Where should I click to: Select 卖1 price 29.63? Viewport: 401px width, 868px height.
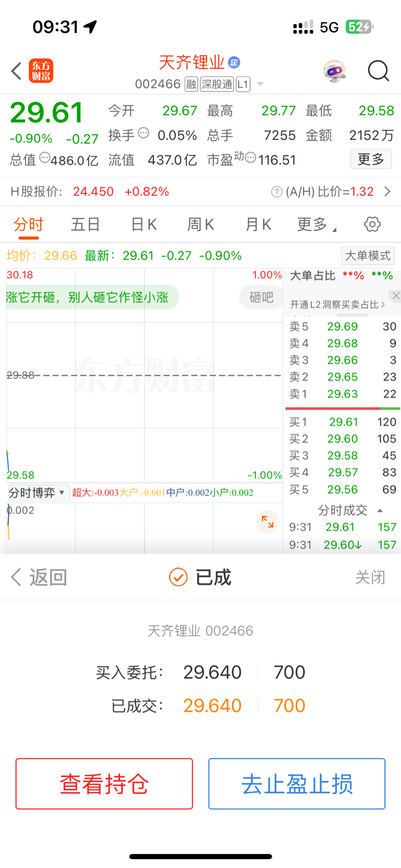click(343, 394)
